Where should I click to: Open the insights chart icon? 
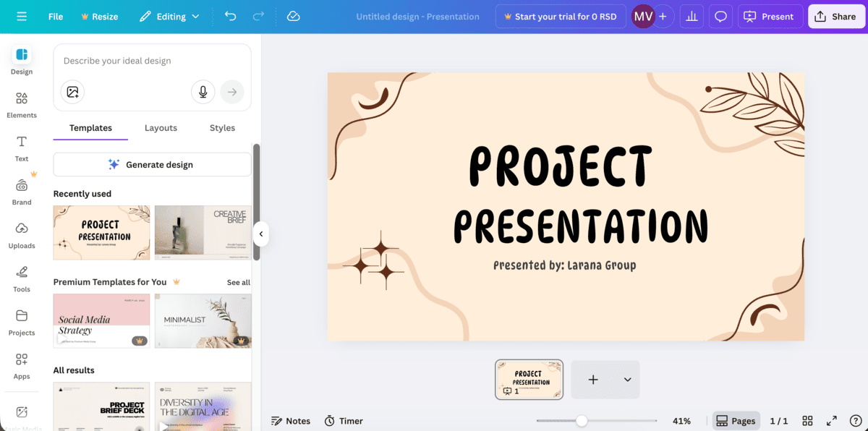tap(692, 15)
